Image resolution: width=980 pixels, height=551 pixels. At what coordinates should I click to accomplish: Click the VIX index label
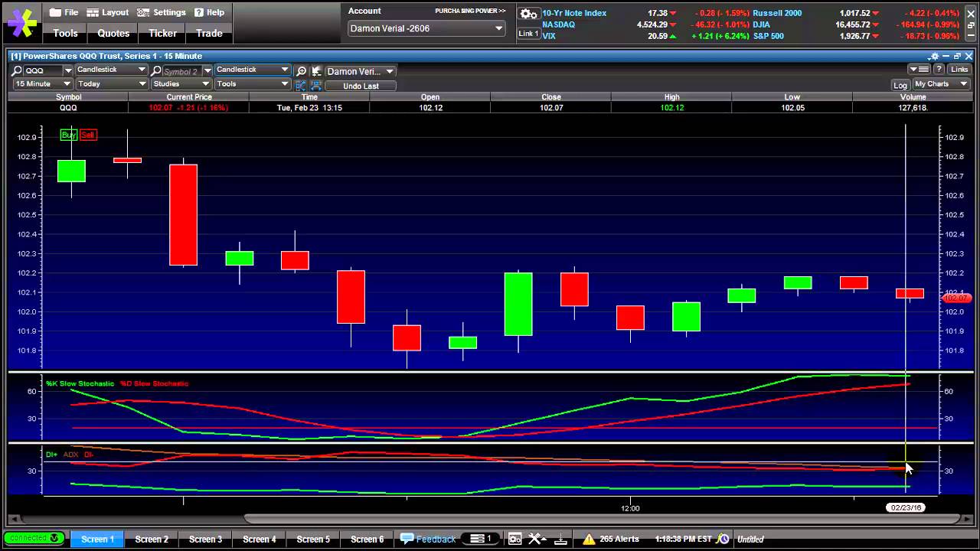click(549, 36)
